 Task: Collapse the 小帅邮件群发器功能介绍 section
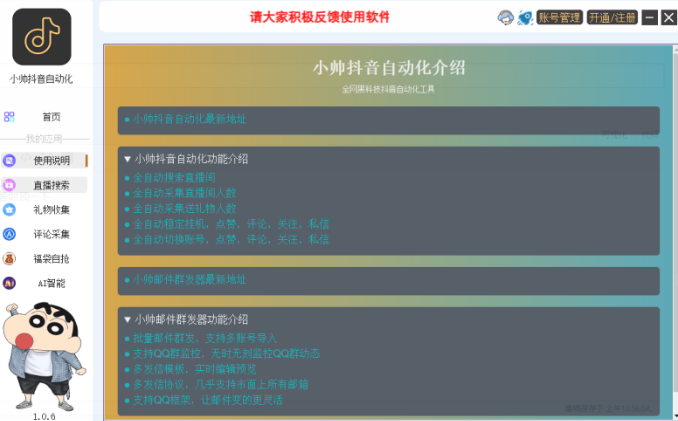[186, 320]
